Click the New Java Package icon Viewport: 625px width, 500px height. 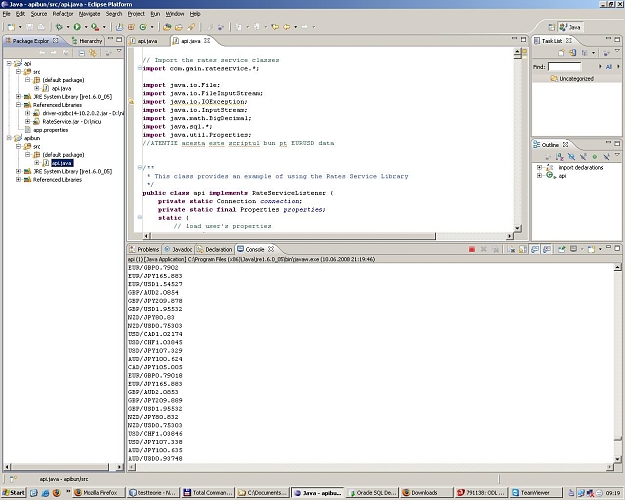131,27
